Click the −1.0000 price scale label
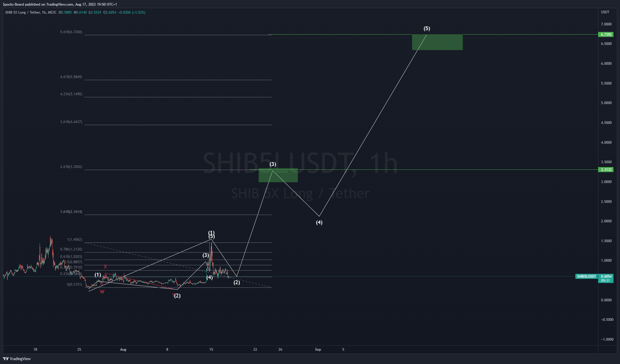Viewport: 620px width, 364px height. [607, 339]
